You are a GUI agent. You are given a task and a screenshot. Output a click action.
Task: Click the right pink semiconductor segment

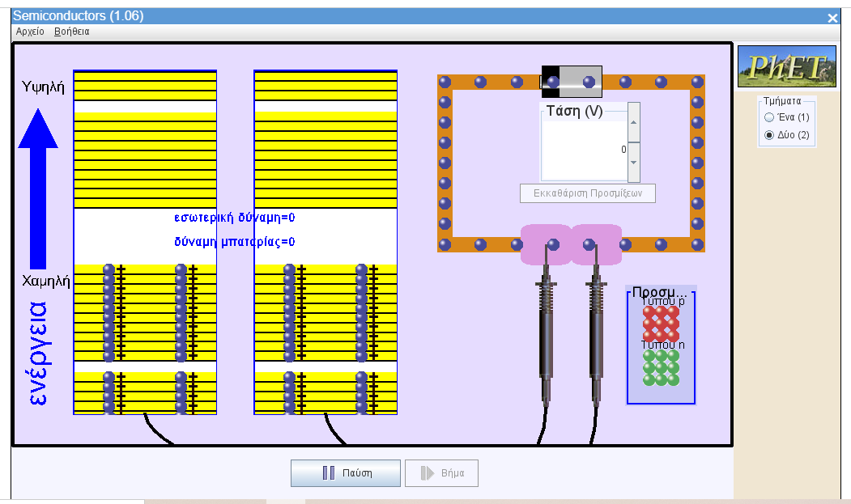pyautogui.click(x=598, y=244)
